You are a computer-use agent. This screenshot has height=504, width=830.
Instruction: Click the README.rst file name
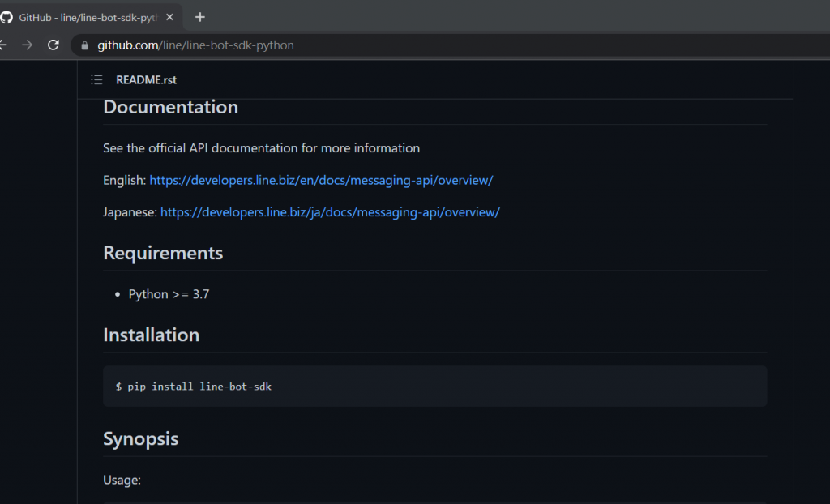pos(146,80)
